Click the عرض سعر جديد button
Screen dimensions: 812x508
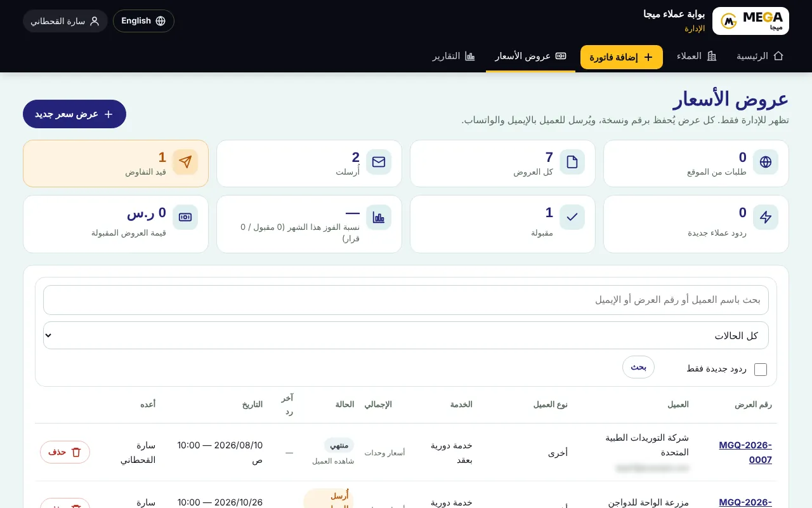pos(74,114)
